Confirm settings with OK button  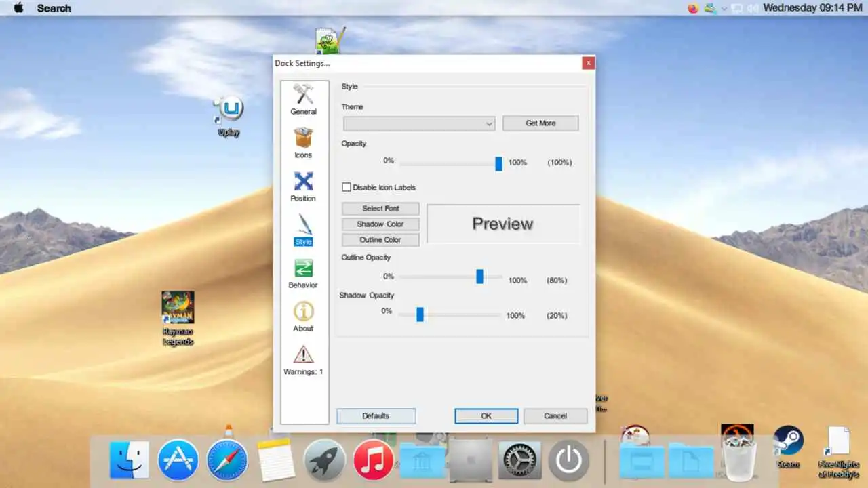[x=486, y=416]
